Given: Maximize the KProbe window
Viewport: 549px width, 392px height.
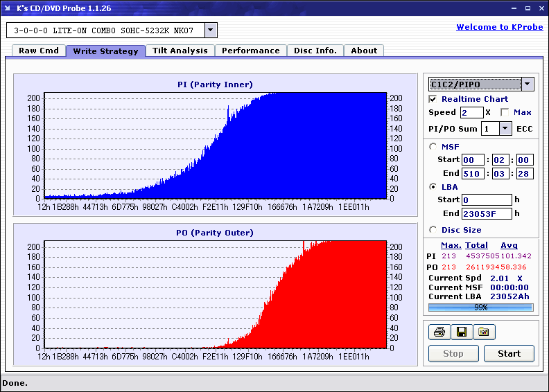Looking at the screenshot, I should [x=528, y=8].
